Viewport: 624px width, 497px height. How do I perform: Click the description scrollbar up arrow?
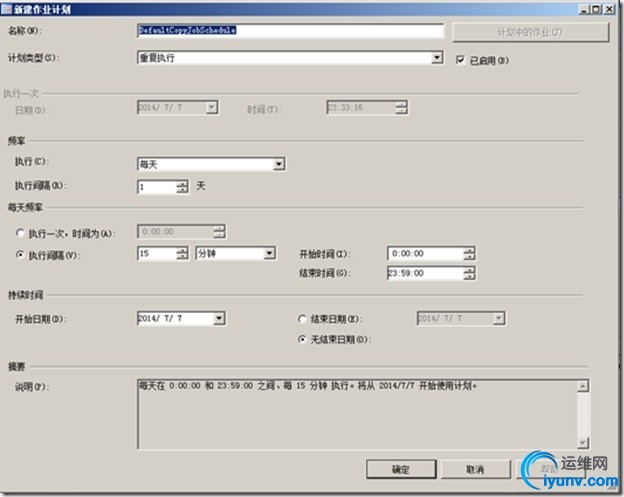[x=583, y=386]
